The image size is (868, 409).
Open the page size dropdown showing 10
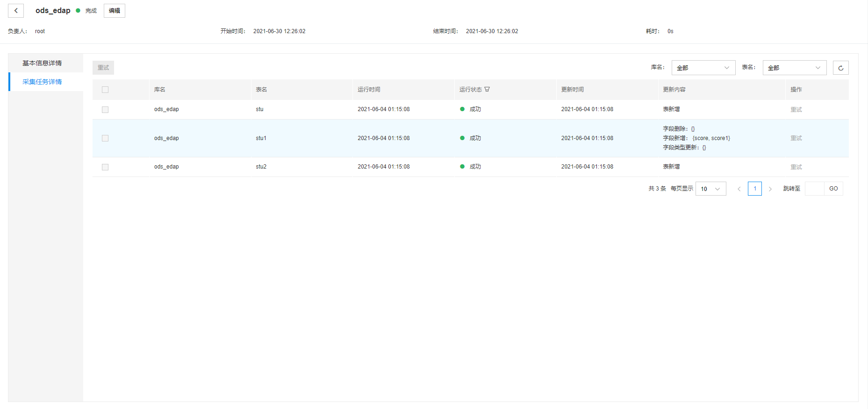tap(710, 189)
